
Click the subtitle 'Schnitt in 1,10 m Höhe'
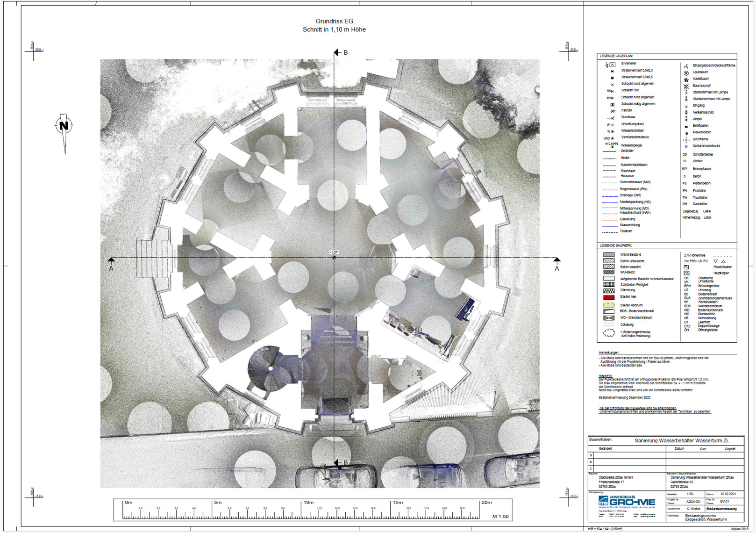(x=334, y=29)
